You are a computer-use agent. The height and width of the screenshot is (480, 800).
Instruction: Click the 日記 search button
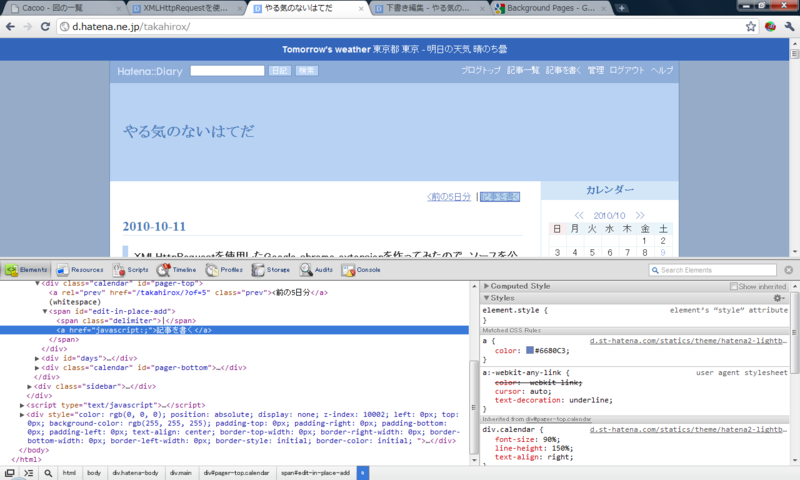280,71
